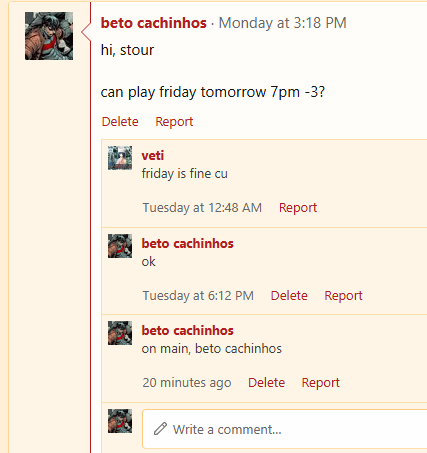The height and width of the screenshot is (453, 427).
Task: Report veti's 'friday is fine cu' comment
Action: [298, 208]
